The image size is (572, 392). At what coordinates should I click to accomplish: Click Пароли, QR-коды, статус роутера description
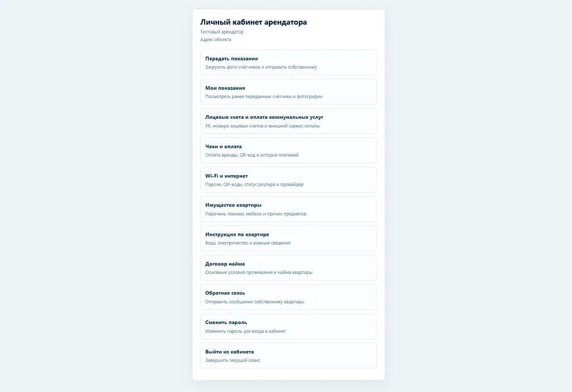(x=254, y=185)
